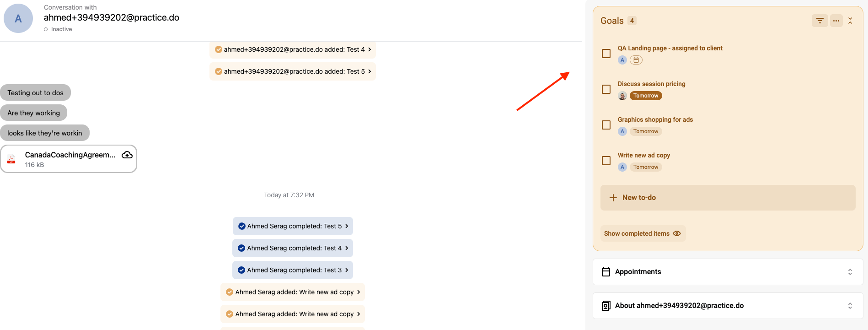Expand the Appointments section
868x330 pixels.
pos(850,272)
